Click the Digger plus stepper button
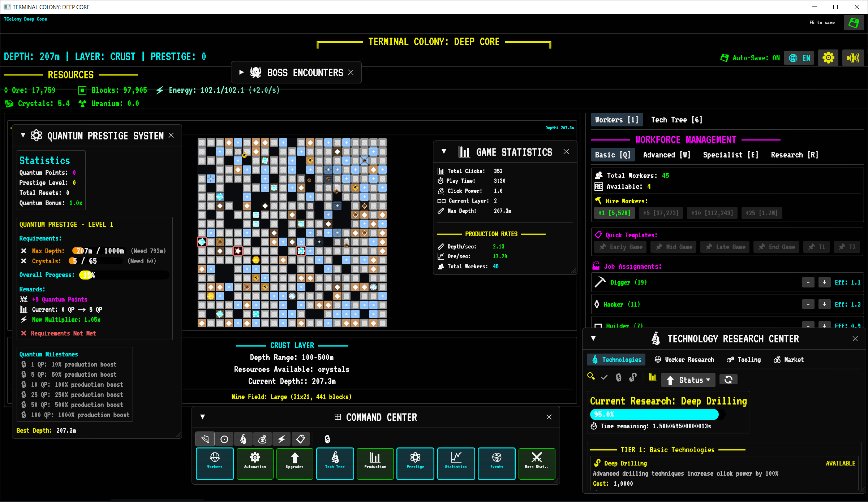The width and height of the screenshot is (868, 502). coord(824,282)
